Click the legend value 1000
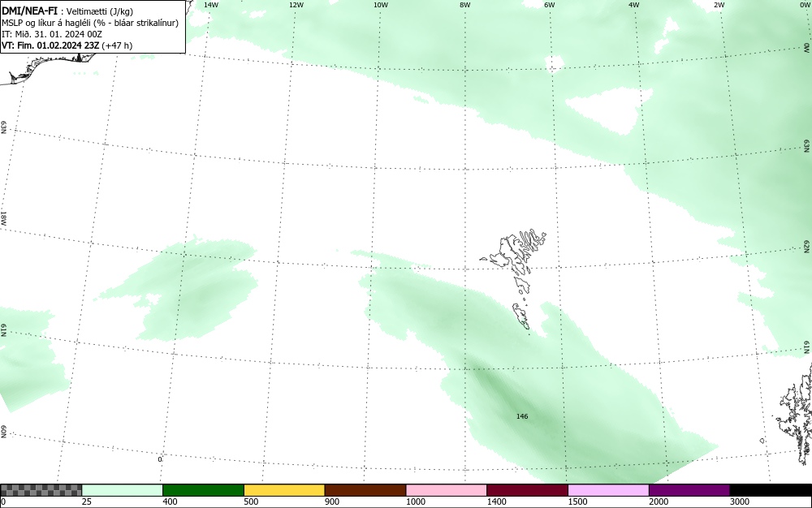Viewport: 812px width, 508px height. click(415, 502)
